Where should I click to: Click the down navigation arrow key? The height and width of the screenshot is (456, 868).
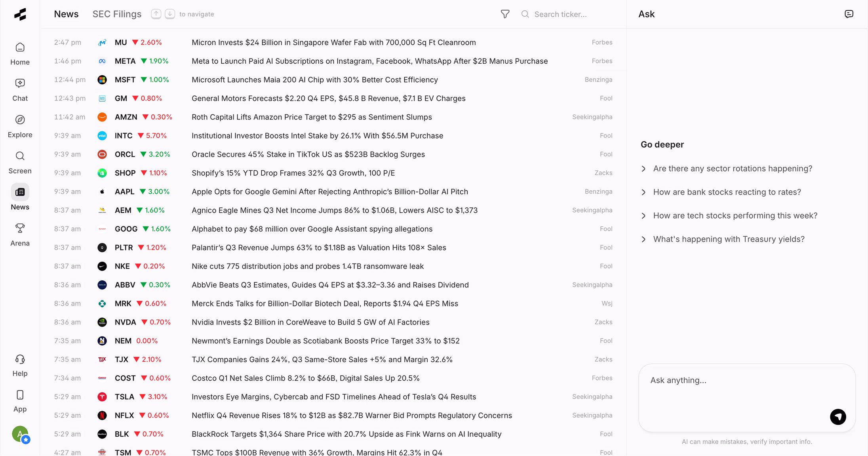(x=170, y=14)
